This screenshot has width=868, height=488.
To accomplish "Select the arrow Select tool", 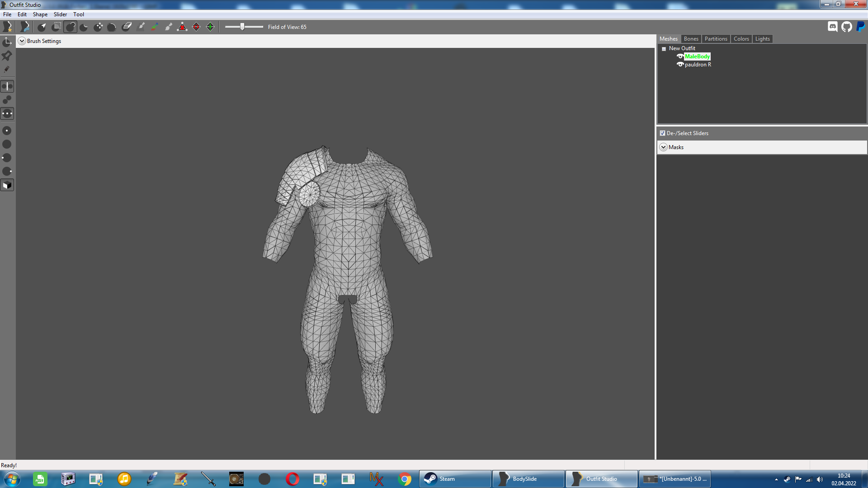I will 42,27.
